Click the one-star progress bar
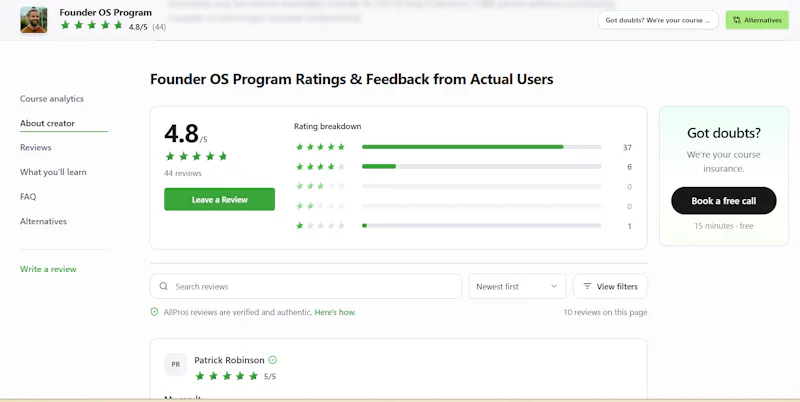 tap(482, 225)
